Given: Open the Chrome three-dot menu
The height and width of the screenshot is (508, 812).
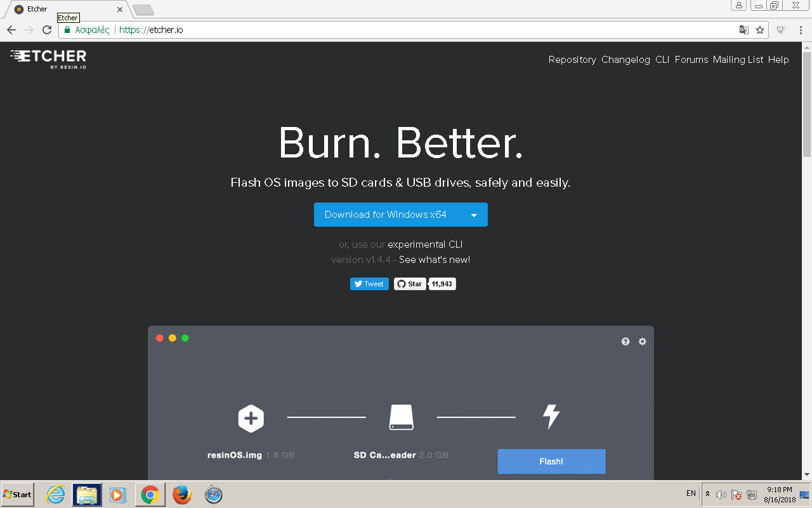Looking at the screenshot, I should (x=800, y=30).
